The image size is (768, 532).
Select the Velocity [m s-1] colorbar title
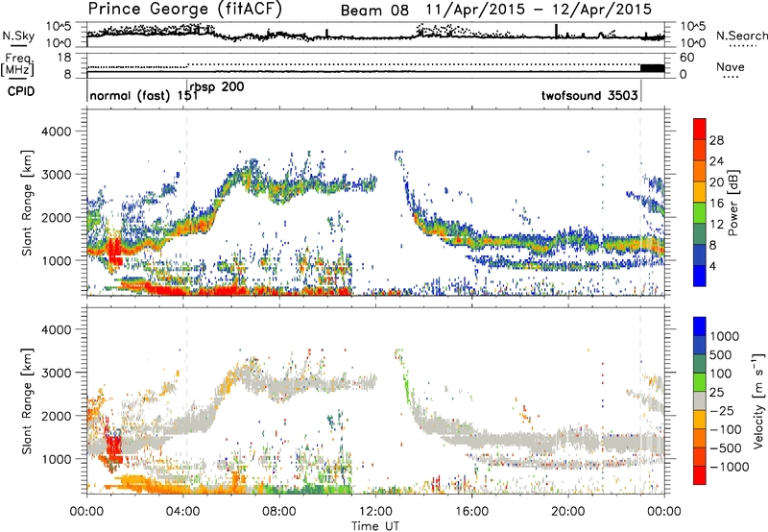[758, 400]
